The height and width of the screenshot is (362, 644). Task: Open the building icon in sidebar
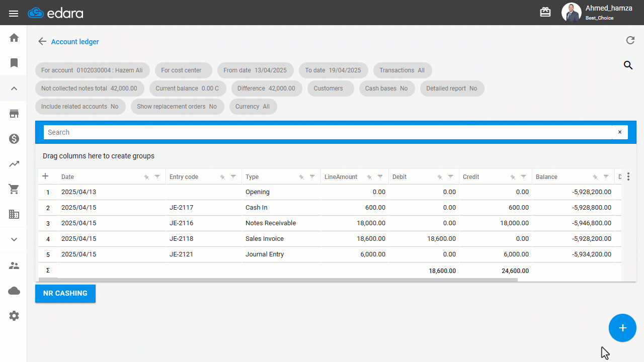tap(14, 214)
